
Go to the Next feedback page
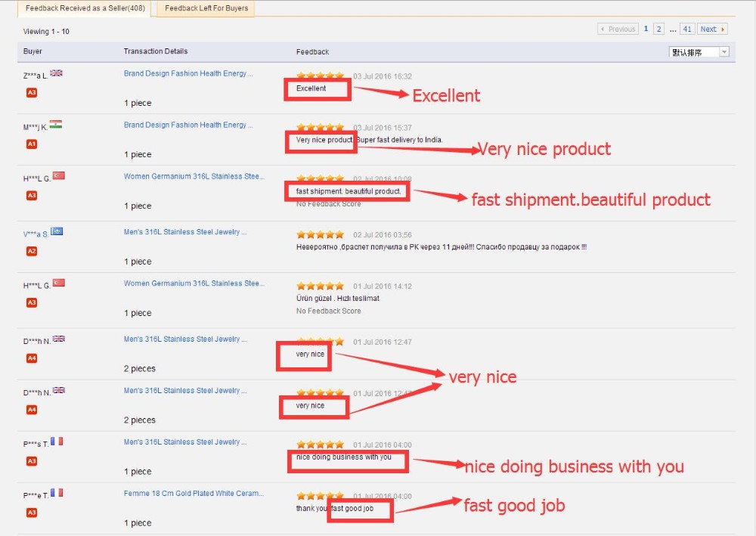(x=712, y=29)
